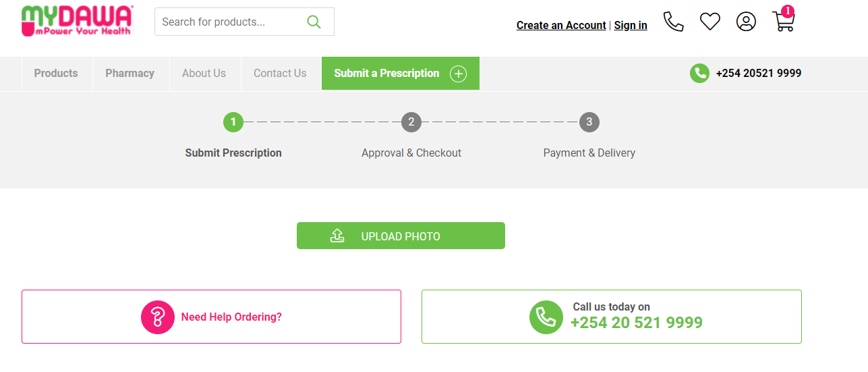Click the MyDawa logo

coord(77,21)
